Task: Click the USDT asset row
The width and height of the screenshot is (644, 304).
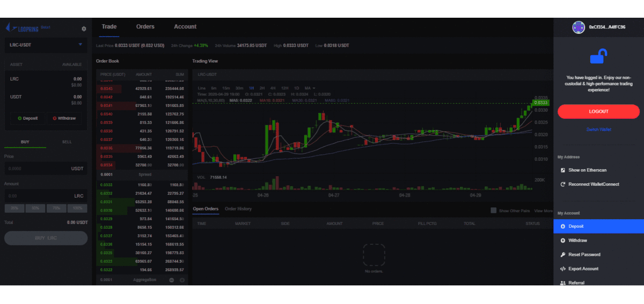Action: [x=46, y=99]
